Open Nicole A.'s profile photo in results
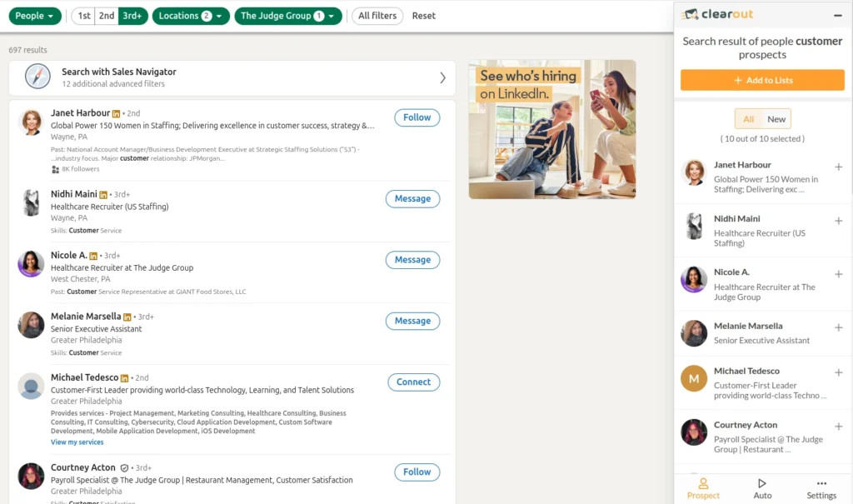853x504 pixels. [x=31, y=264]
